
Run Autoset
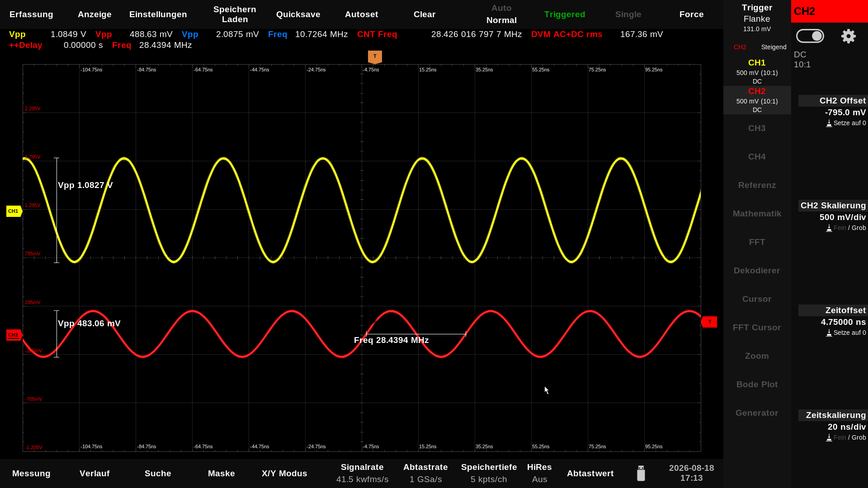361,14
